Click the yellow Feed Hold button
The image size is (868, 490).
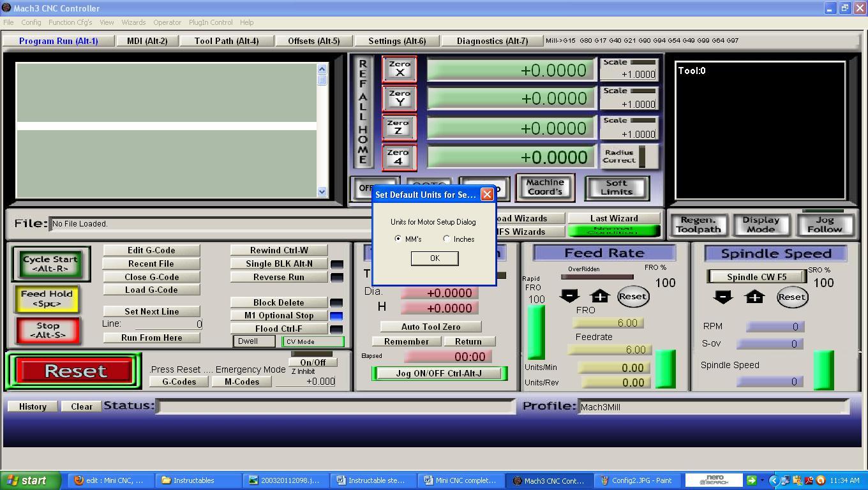coord(47,299)
